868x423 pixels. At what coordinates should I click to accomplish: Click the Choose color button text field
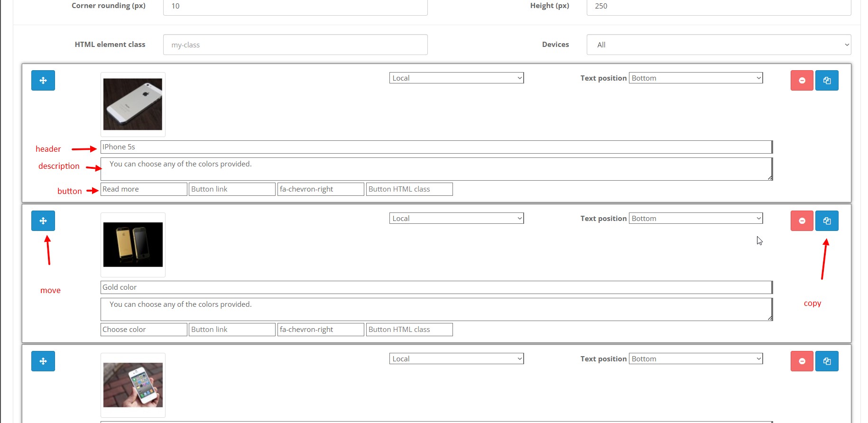point(144,330)
